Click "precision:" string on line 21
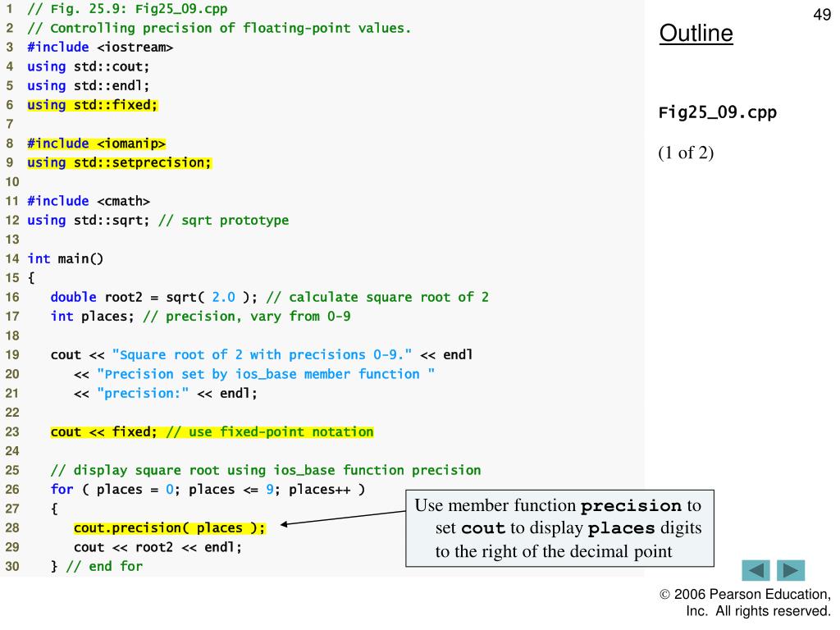The height and width of the screenshot is (630, 840). click(x=143, y=394)
